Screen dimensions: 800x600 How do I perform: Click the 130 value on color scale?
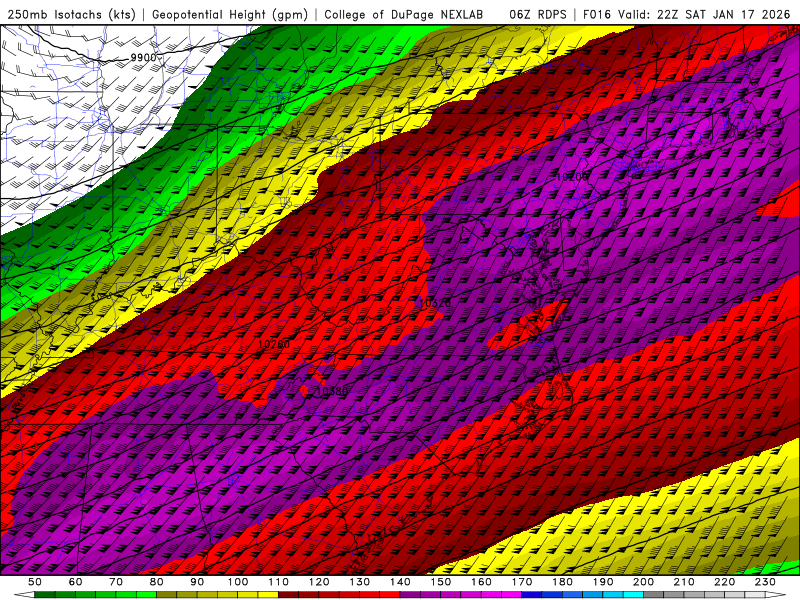coord(360,582)
